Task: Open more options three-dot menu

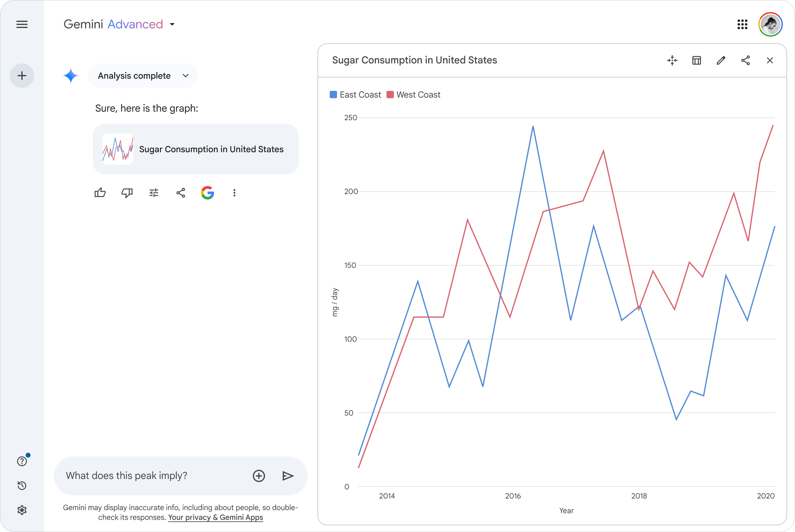Action: coord(234,193)
